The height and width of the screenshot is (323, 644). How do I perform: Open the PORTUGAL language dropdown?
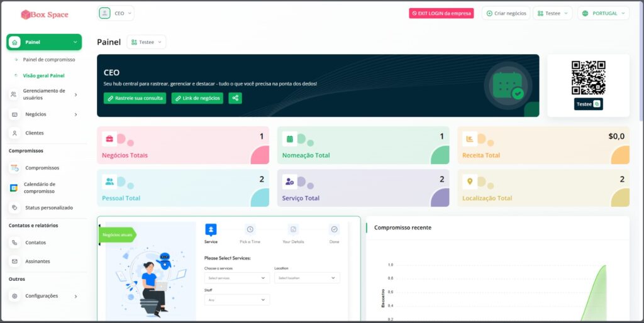602,13
